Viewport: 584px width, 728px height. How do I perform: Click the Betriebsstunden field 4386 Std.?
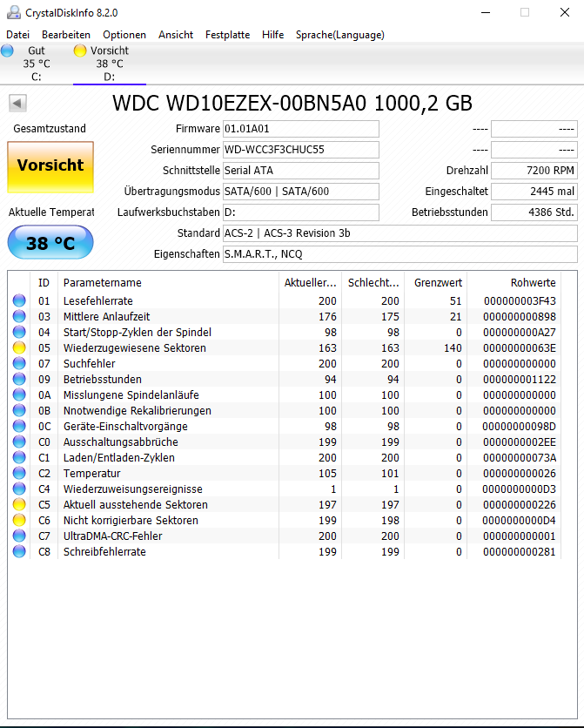(x=534, y=212)
